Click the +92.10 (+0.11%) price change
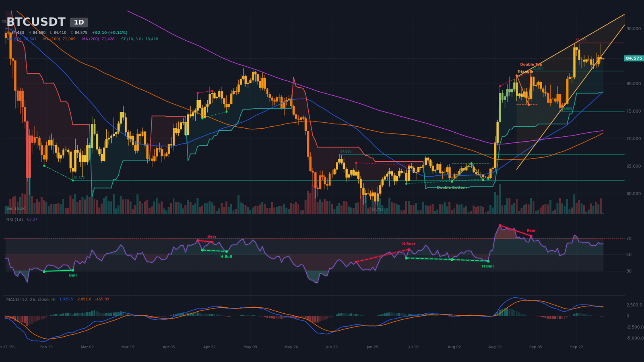This screenshot has width=644, height=362. (109, 33)
